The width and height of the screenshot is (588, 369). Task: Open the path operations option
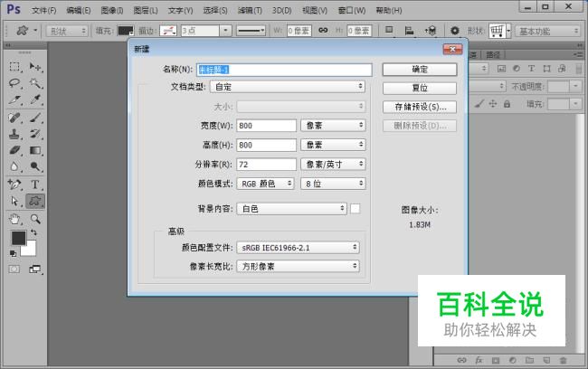[x=389, y=31]
